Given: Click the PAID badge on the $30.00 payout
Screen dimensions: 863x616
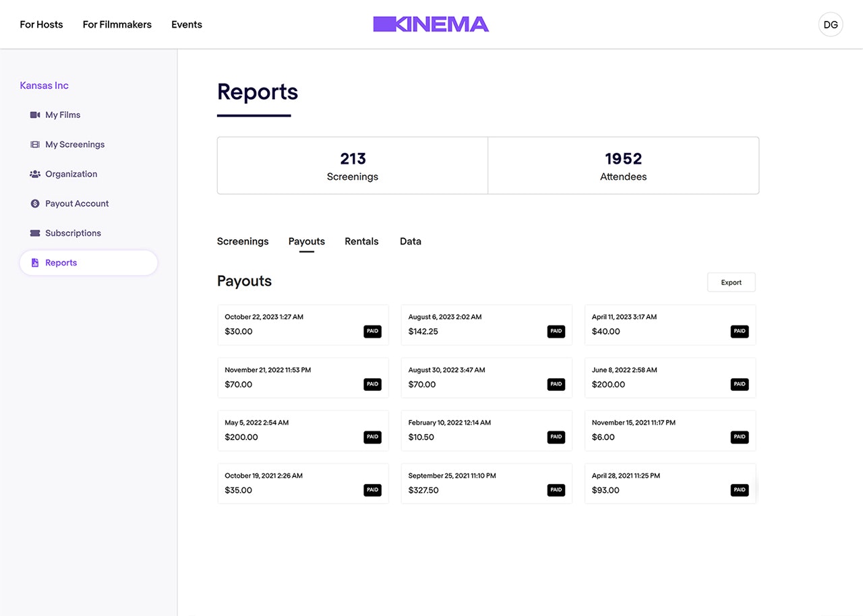Looking at the screenshot, I should click(373, 332).
